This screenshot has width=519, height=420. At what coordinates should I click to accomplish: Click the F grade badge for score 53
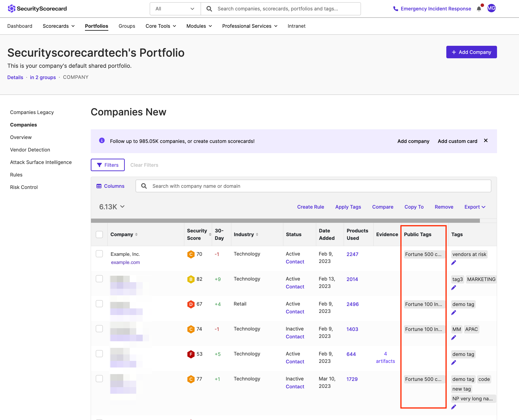coord(191,354)
